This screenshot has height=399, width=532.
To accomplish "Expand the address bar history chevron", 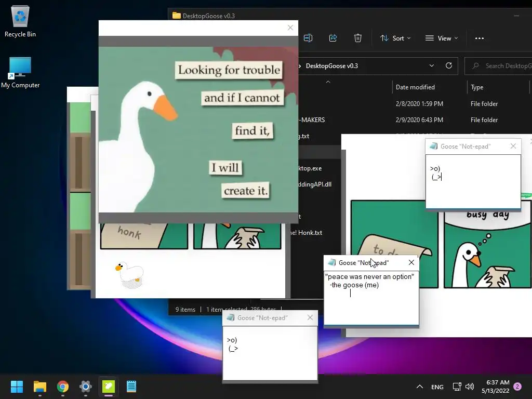I will [x=432, y=65].
